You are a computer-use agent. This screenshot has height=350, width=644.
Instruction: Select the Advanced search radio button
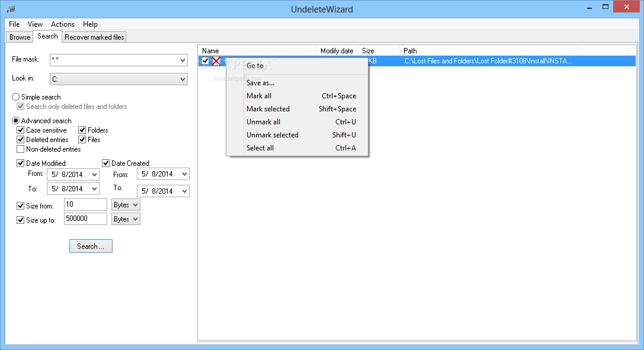[15, 121]
